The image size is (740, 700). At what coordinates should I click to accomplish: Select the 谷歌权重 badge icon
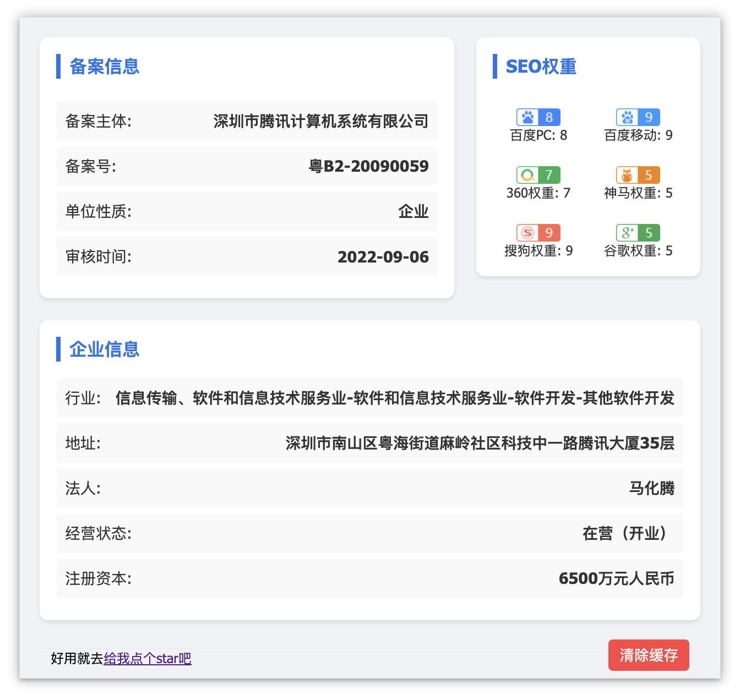coord(638,232)
